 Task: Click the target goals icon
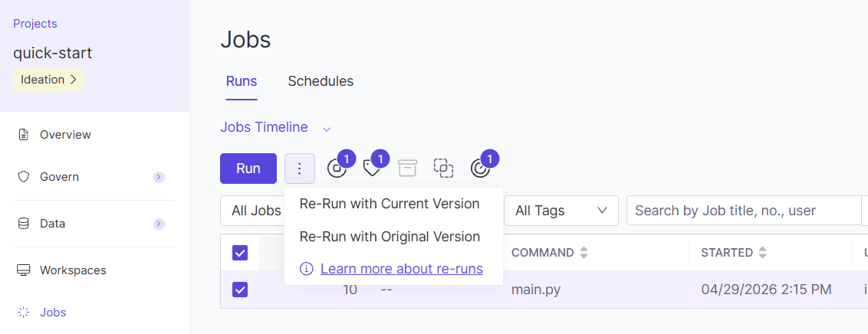point(480,168)
